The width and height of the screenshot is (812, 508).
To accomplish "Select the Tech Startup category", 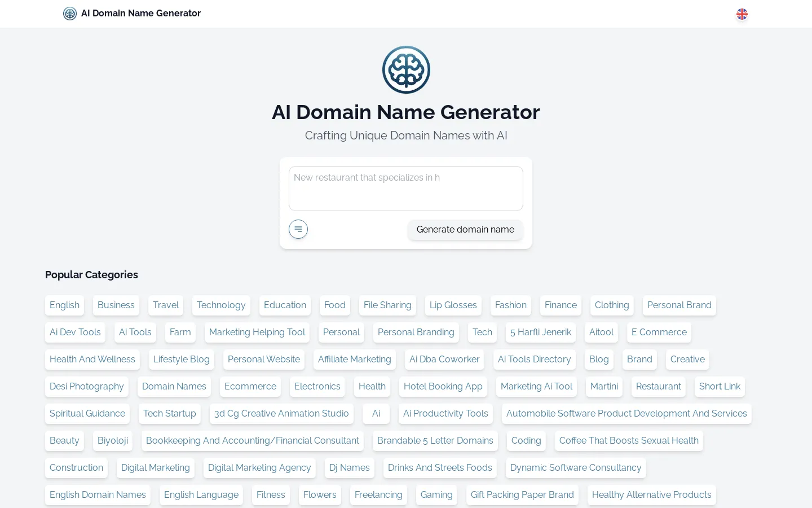I will tap(169, 414).
